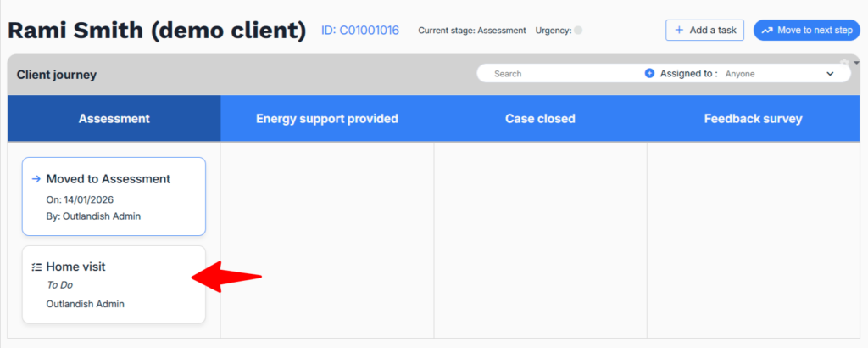This screenshot has width=868, height=348.
Task: Expand the small panel options caret
Action: point(856,62)
